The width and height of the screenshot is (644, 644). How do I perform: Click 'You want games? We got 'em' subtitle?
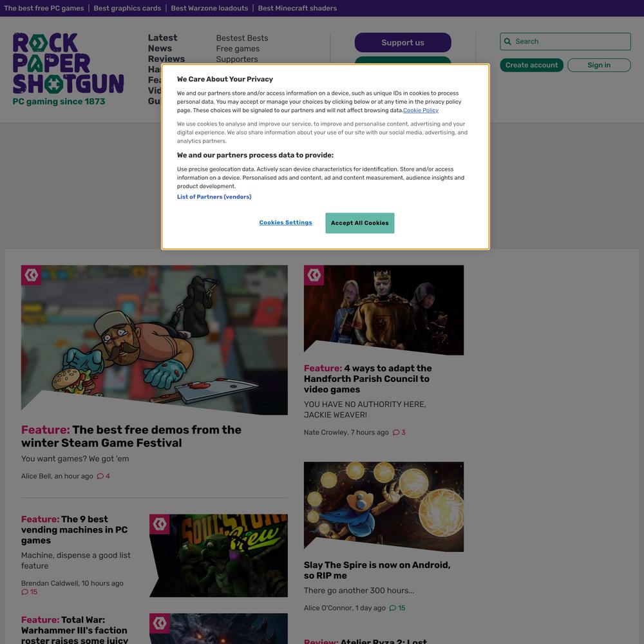(75, 459)
